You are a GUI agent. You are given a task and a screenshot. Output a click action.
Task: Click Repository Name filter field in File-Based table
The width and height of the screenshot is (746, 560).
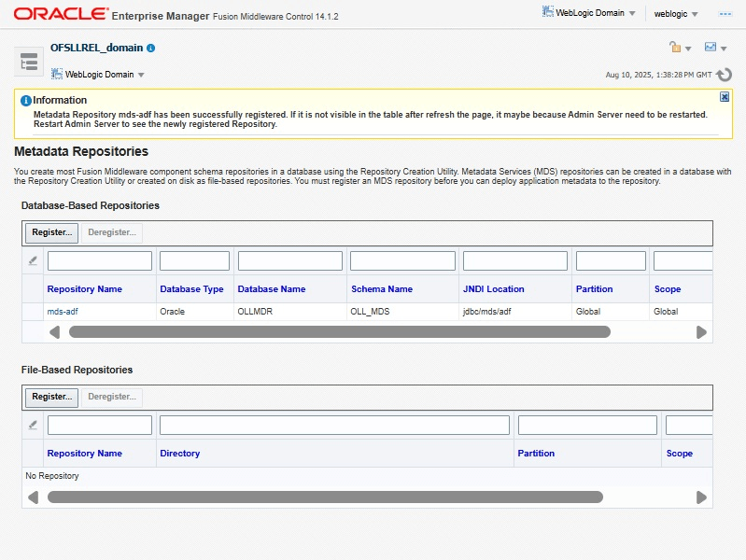100,425
